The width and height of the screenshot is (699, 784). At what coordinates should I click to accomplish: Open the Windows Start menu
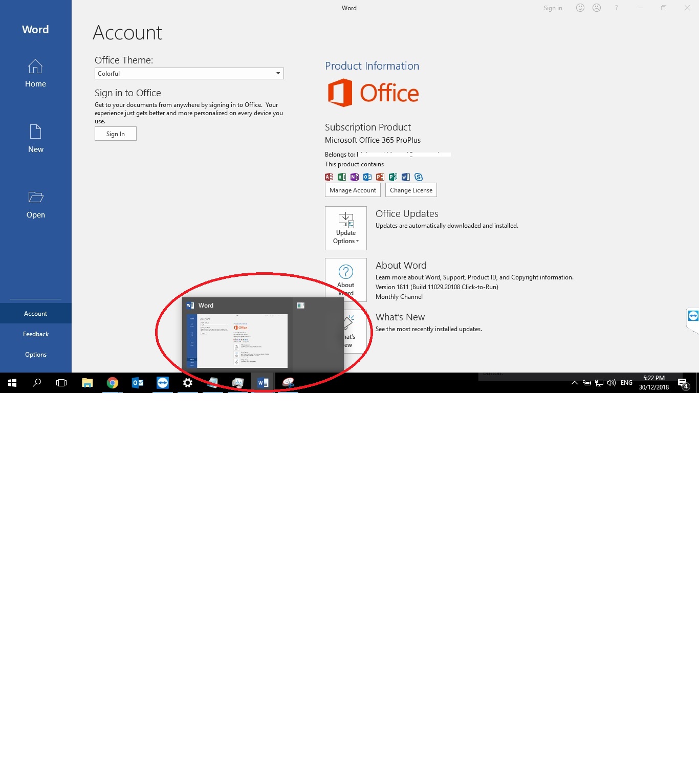12,383
